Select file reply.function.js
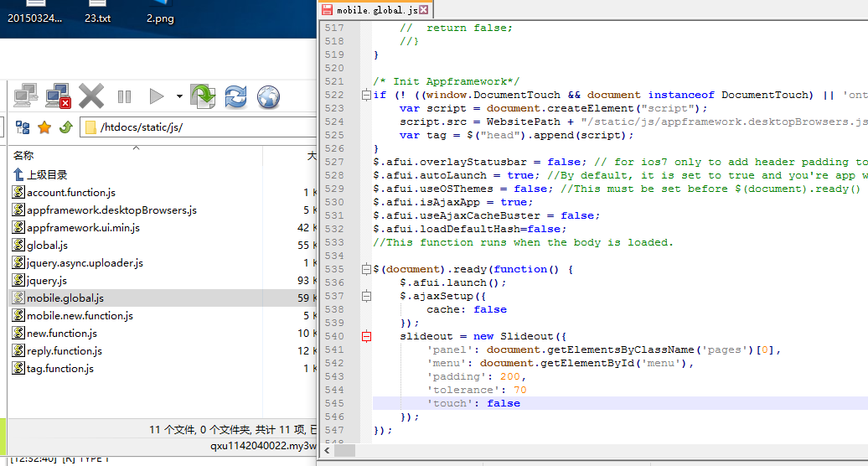Image resolution: width=868 pixels, height=466 pixels. click(x=57, y=351)
